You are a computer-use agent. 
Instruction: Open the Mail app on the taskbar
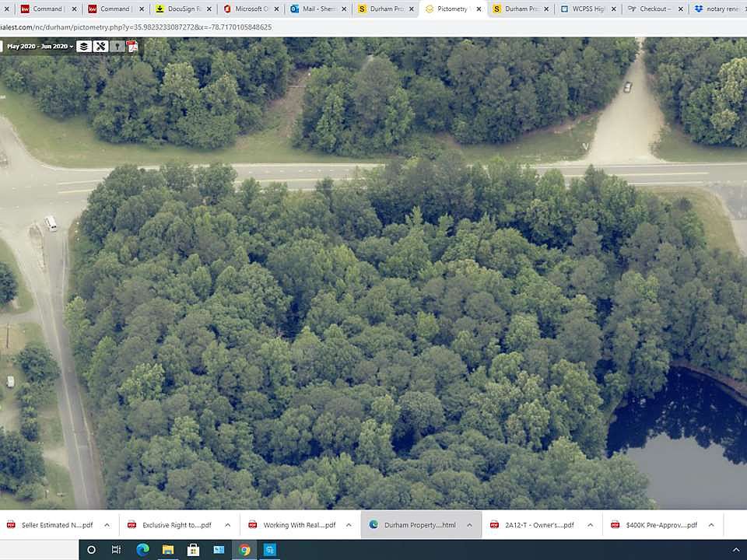coord(219,550)
